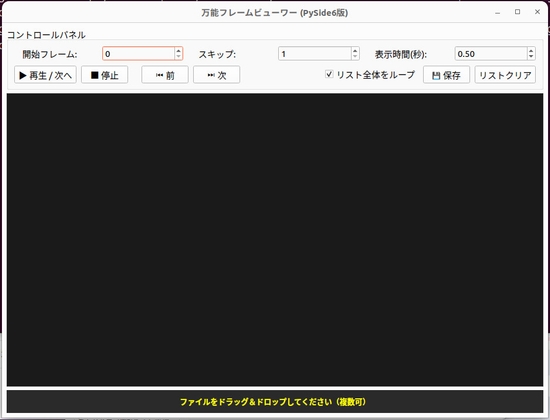Decrease 開始フレーム value with down arrow
This screenshot has height=420, width=550.
[179, 56]
